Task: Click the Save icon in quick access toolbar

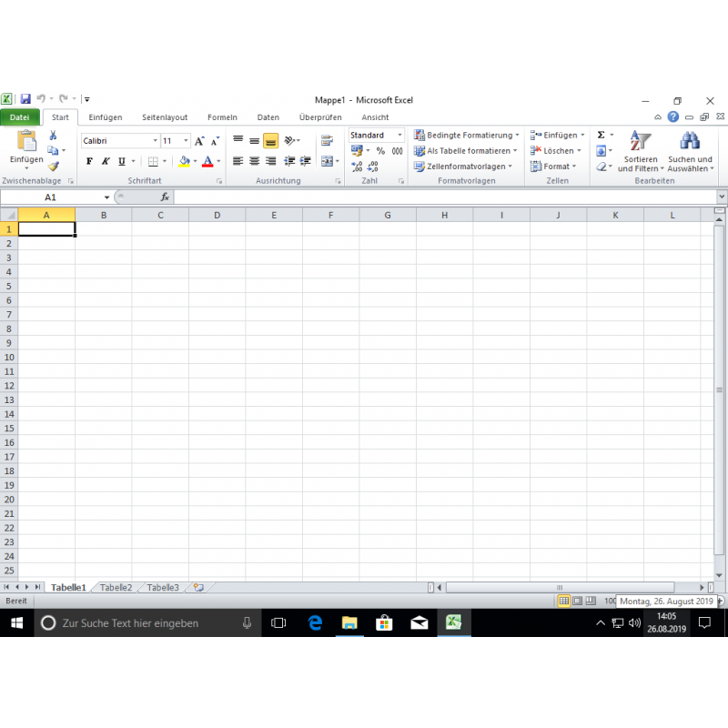Action: pos(25,99)
